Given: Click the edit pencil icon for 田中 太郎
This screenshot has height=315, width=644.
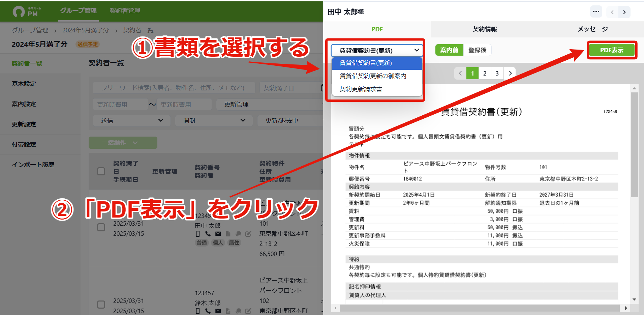Looking at the screenshot, I should [x=248, y=234].
